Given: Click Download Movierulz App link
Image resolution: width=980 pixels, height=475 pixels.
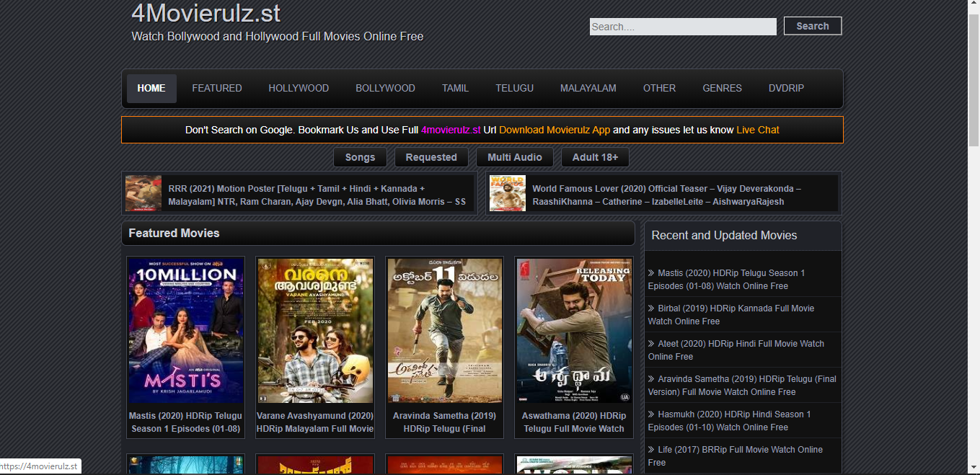Looking at the screenshot, I should point(555,130).
